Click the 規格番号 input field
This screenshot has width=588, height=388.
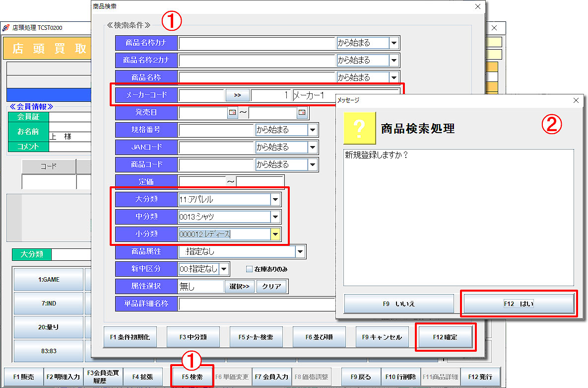pos(216,130)
